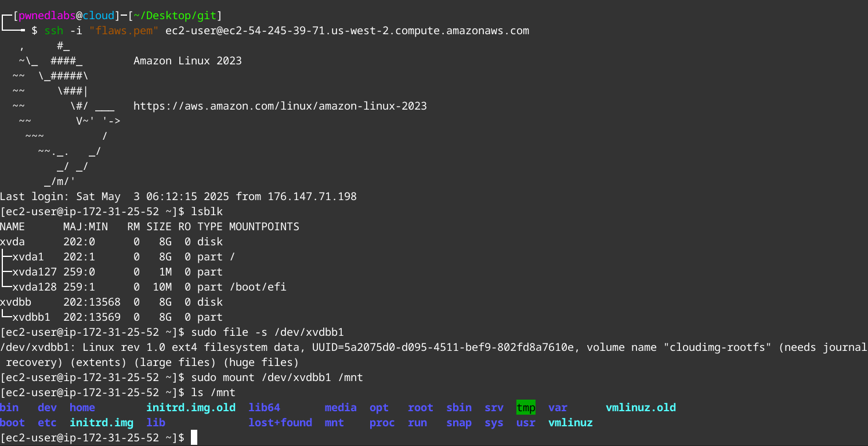
Task: Select the xvdbb disk entry
Action: [x=16, y=302]
